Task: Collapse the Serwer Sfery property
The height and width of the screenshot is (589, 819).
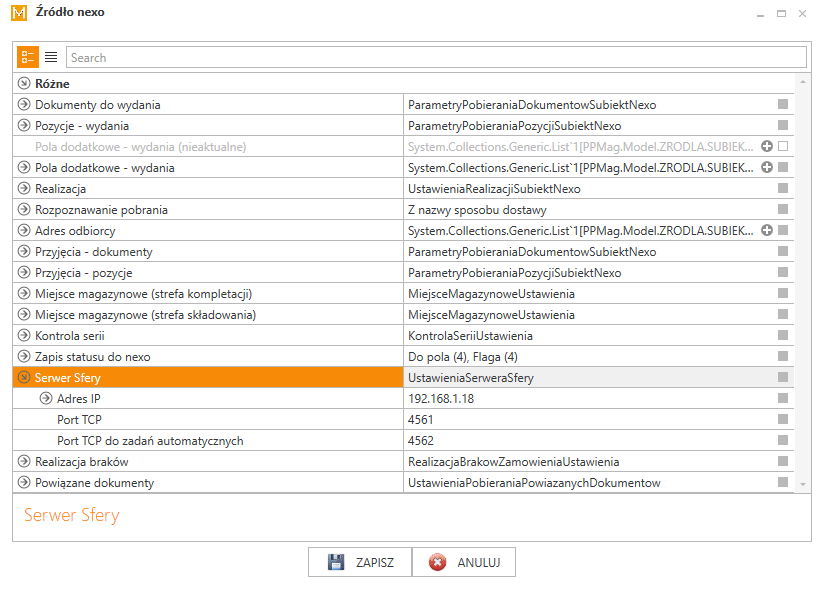Action: coord(24,377)
